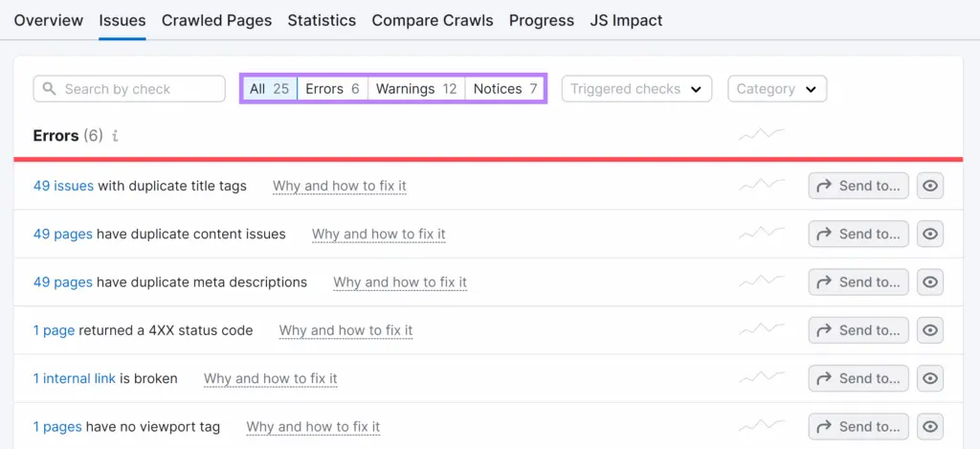
Task: Open 'Why and how to fix it' for duplicate meta descriptions
Action: click(x=400, y=282)
